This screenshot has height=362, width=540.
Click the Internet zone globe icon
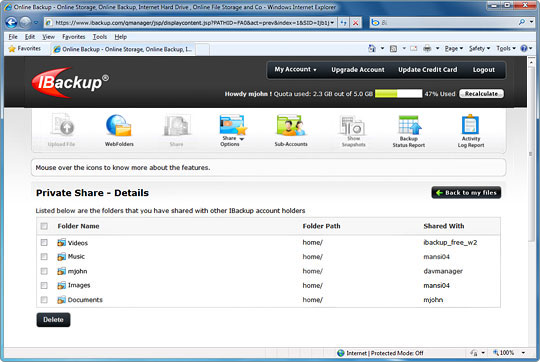point(341,353)
